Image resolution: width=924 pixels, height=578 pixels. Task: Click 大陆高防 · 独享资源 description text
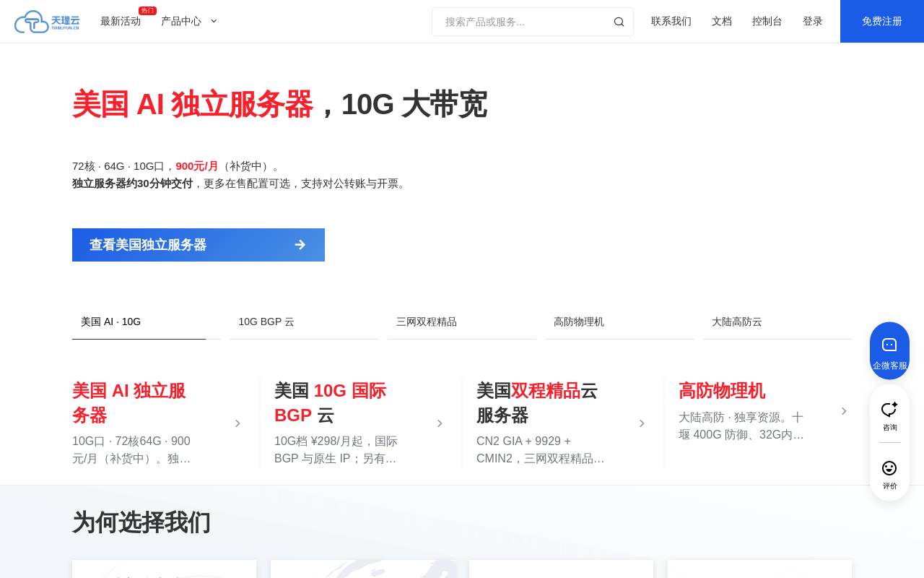coord(741,426)
